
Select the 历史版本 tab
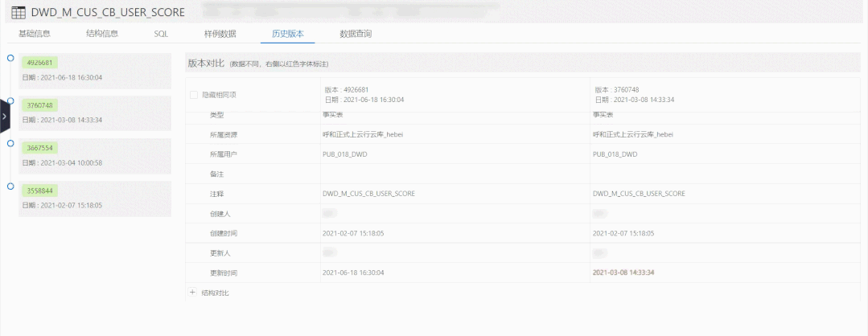click(288, 34)
